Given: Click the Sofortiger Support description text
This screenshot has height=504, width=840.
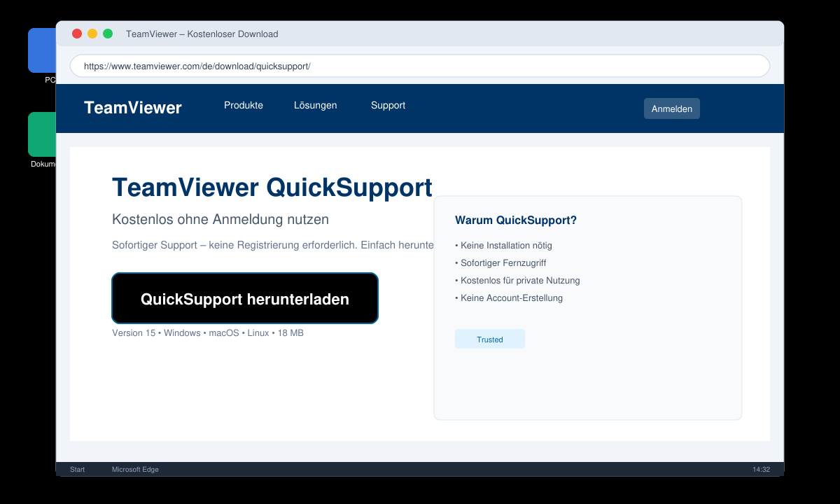Looking at the screenshot, I should click(273, 246).
